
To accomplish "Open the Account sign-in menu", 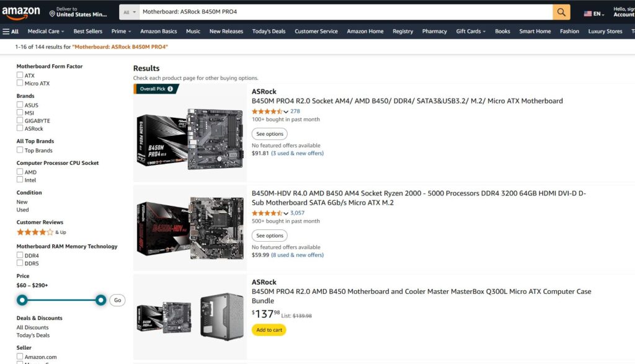I will (x=624, y=12).
